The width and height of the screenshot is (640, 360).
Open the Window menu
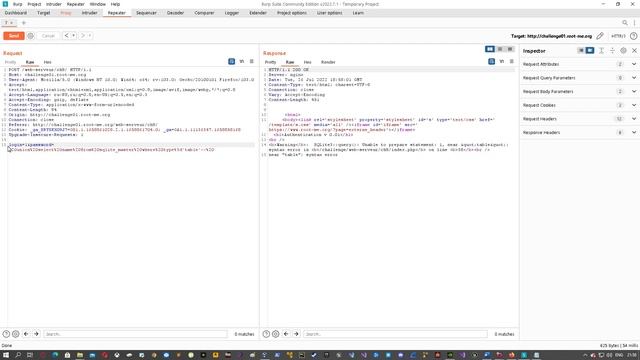coord(98,4)
